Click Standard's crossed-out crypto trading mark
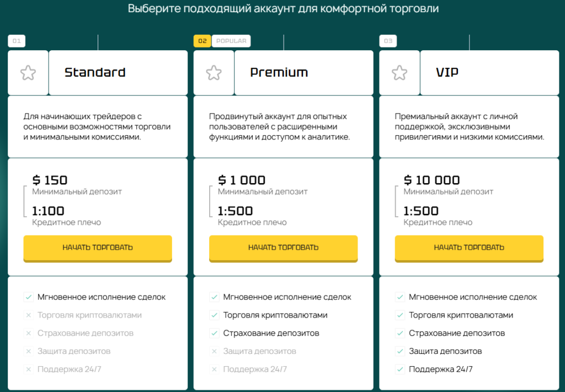This screenshot has width=565, height=392. tap(29, 315)
